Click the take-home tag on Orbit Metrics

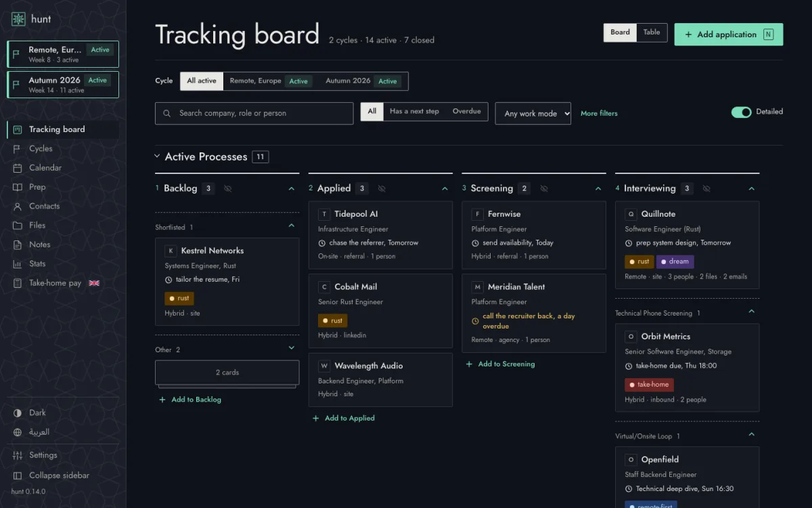tap(649, 385)
